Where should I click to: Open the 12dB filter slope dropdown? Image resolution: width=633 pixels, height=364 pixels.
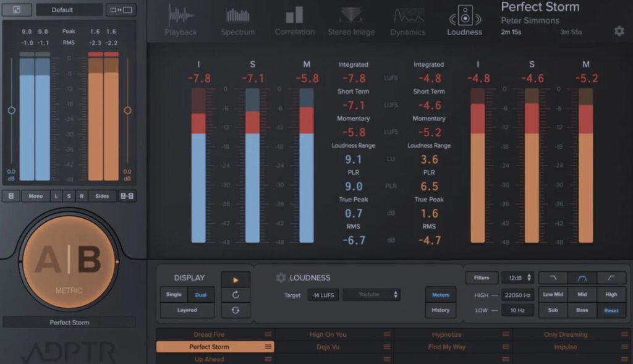[x=517, y=278]
